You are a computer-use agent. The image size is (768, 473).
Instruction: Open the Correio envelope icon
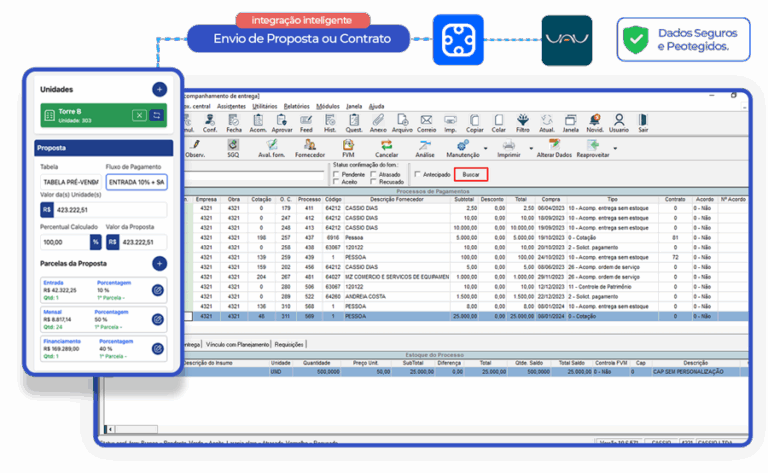tap(428, 121)
